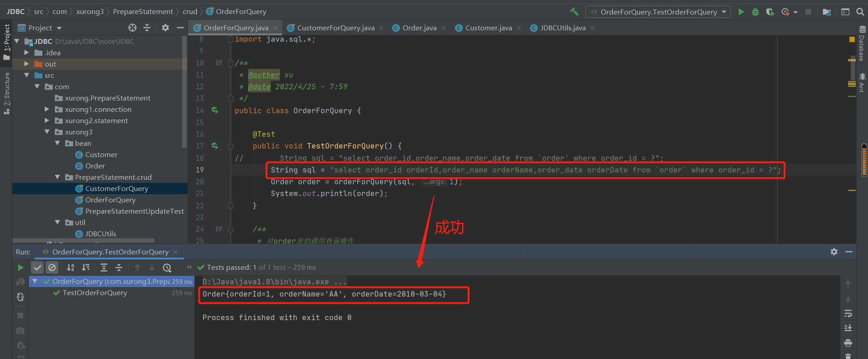This screenshot has height=359, width=868.
Task: Click the Build project hammer icon
Action: (574, 12)
